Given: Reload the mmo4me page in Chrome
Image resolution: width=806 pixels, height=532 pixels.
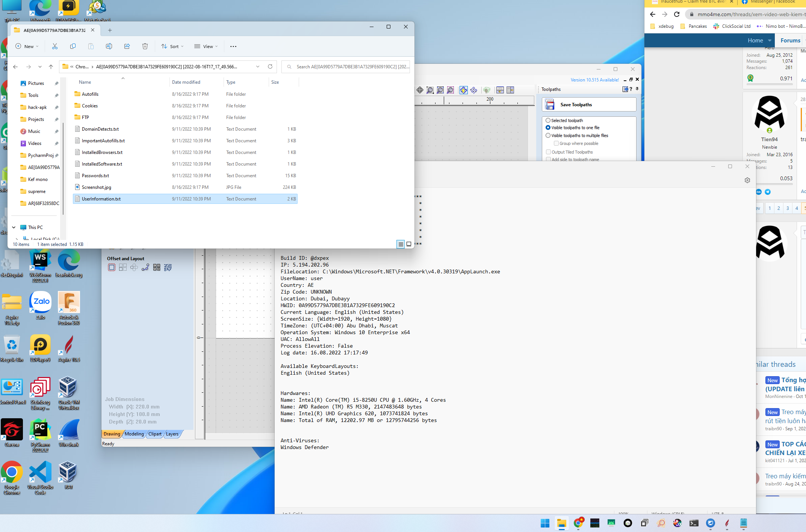Looking at the screenshot, I should pos(677,14).
